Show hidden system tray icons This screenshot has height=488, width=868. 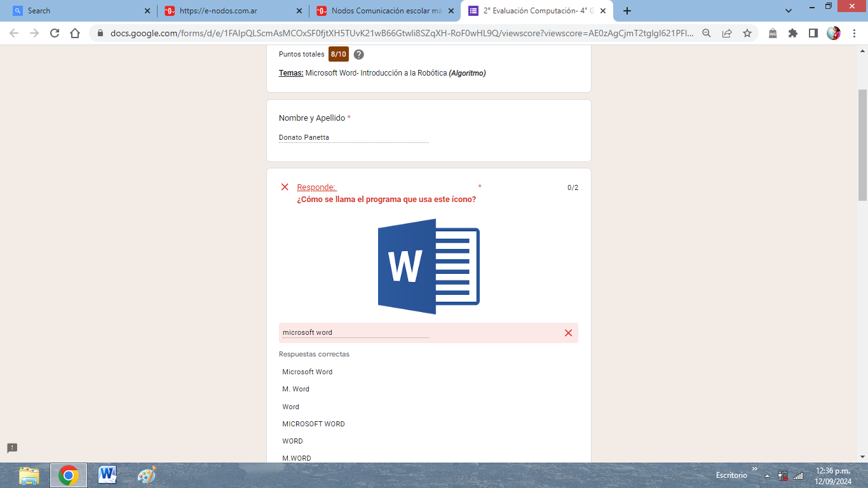click(767, 476)
